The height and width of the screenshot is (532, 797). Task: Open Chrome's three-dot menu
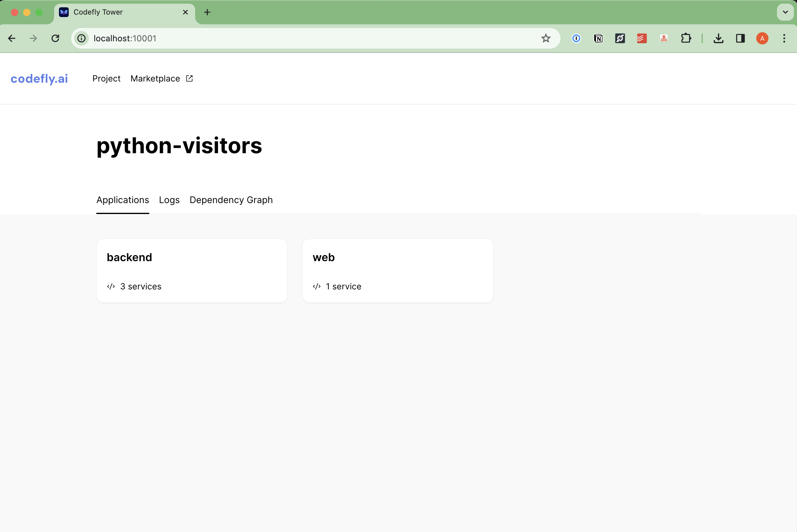pos(784,38)
